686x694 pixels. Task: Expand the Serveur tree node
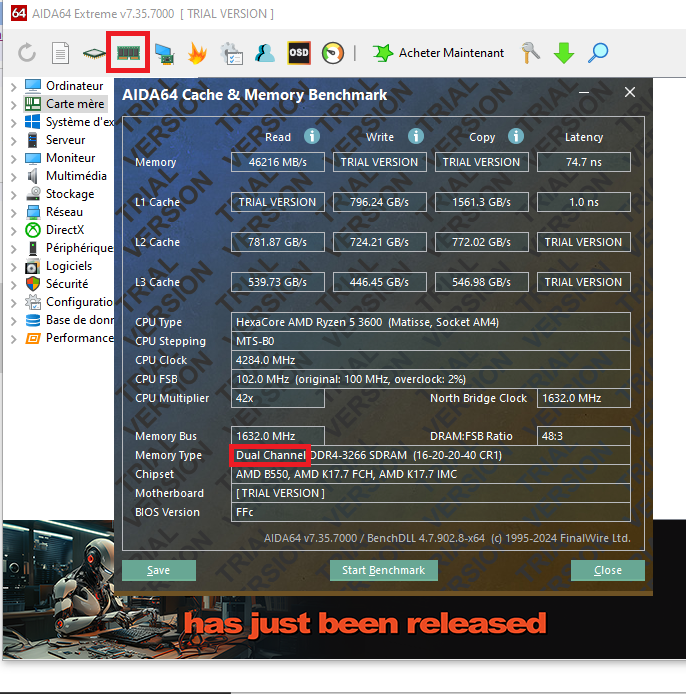point(14,141)
